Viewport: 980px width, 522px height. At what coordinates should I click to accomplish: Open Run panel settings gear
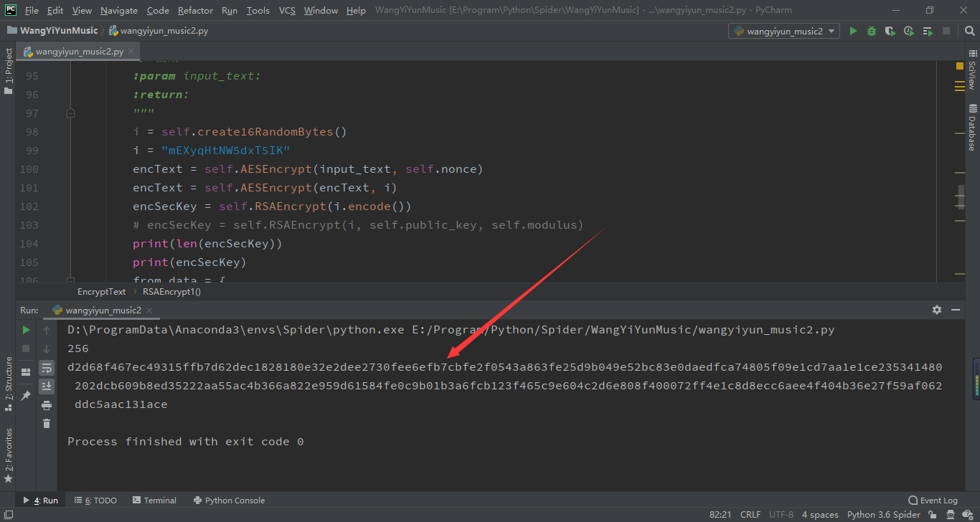937,310
